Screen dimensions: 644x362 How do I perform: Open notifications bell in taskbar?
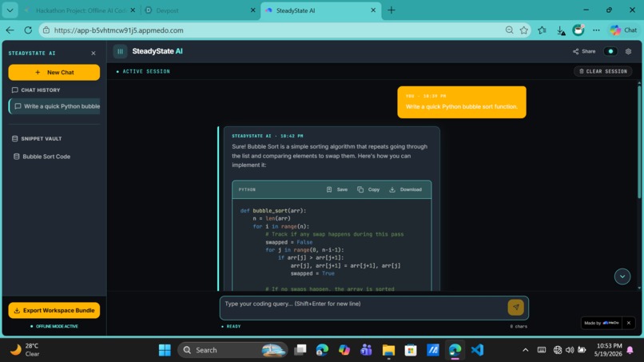click(x=630, y=350)
